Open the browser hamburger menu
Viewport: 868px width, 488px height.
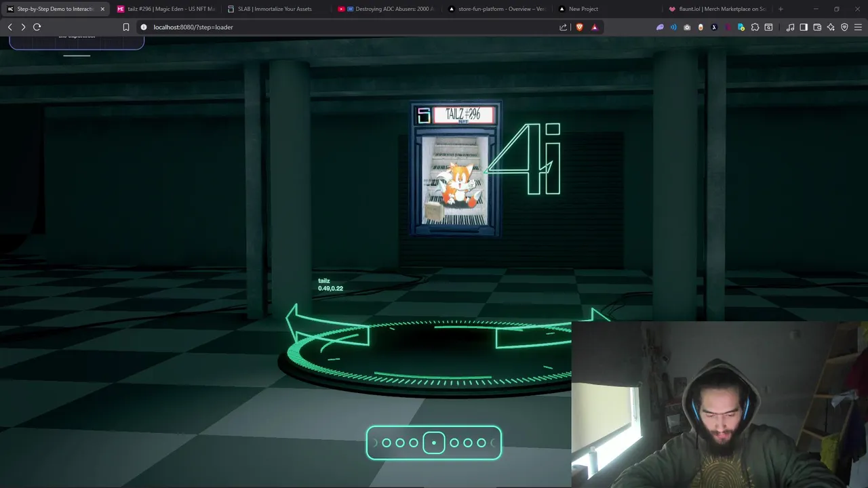pyautogui.click(x=858, y=27)
